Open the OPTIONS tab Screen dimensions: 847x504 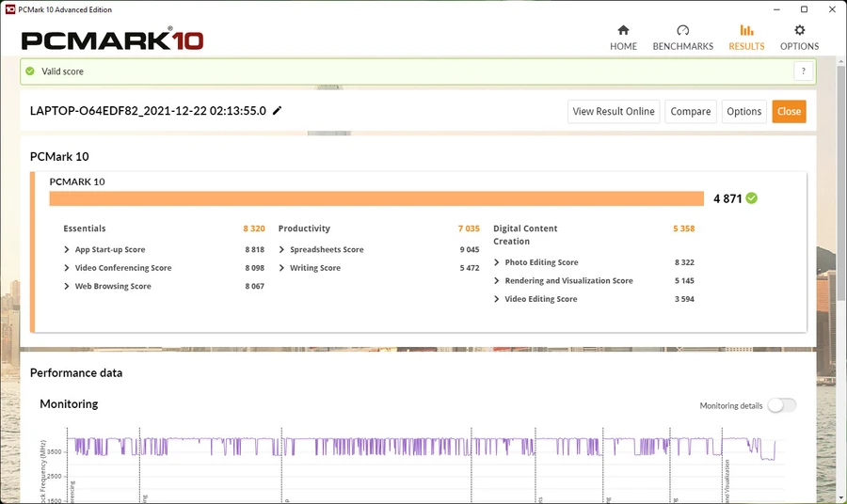coord(799,38)
